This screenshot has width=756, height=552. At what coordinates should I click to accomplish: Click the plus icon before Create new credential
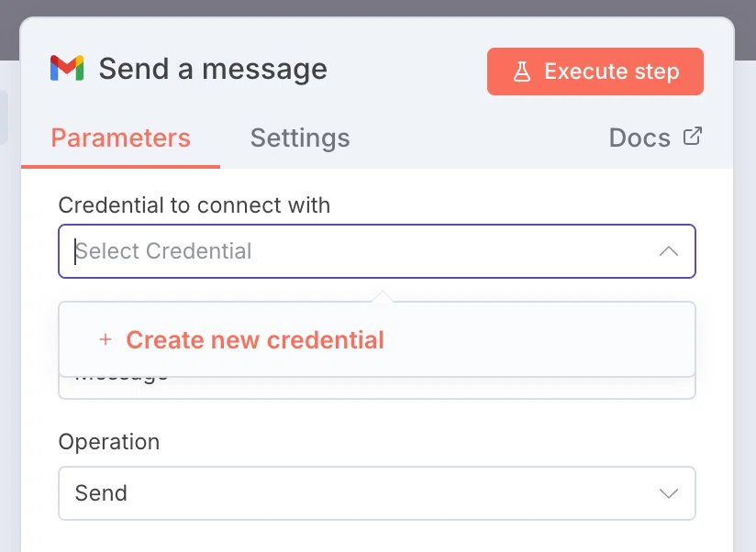[106, 339]
